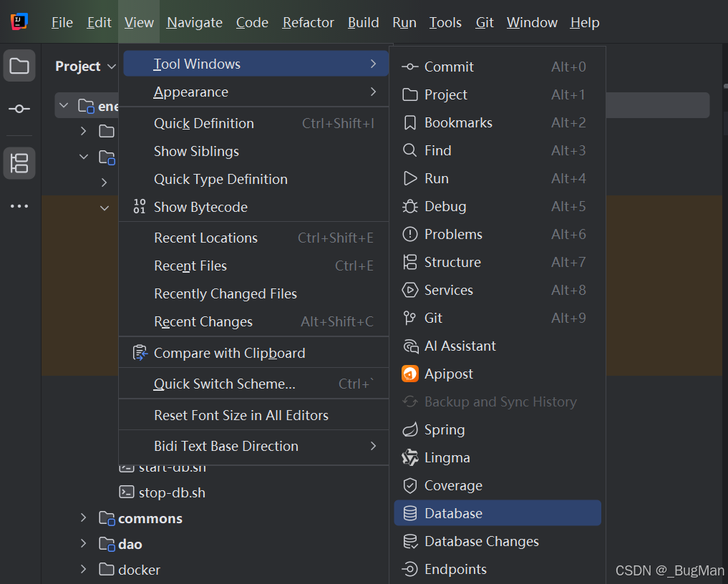The height and width of the screenshot is (584, 728).
Task: Choose Show Siblings
Action: pos(254,151)
